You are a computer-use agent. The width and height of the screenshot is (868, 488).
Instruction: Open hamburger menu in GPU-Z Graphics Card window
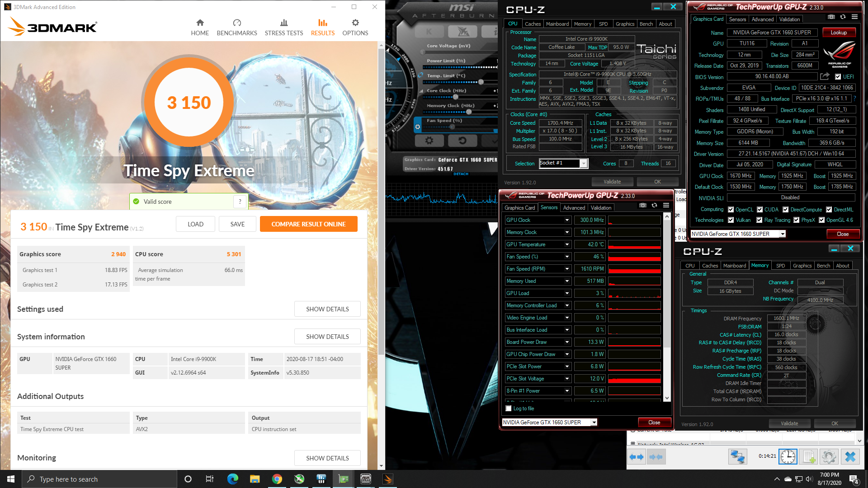pyautogui.click(x=854, y=17)
